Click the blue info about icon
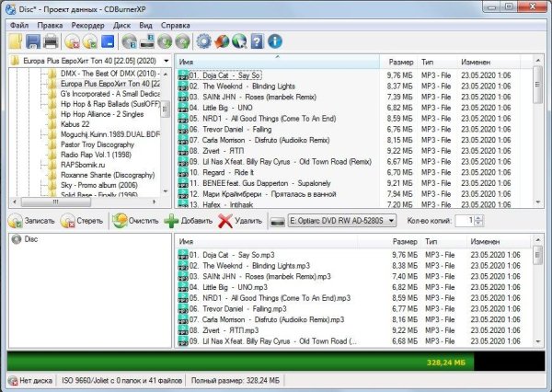 tap(275, 41)
